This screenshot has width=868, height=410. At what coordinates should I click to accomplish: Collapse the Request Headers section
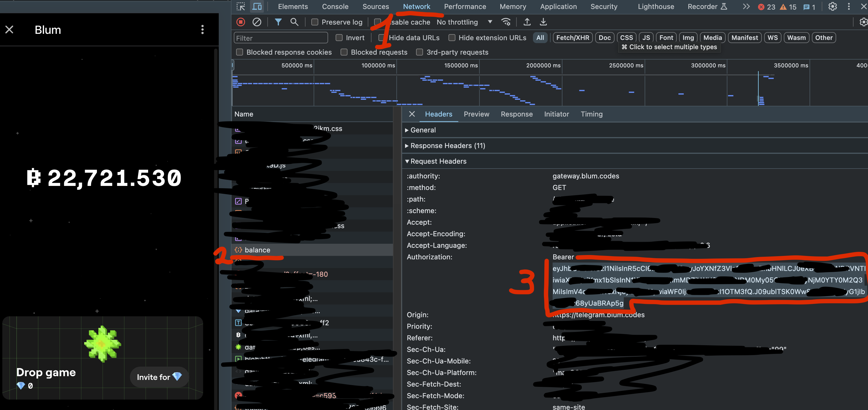coord(435,161)
